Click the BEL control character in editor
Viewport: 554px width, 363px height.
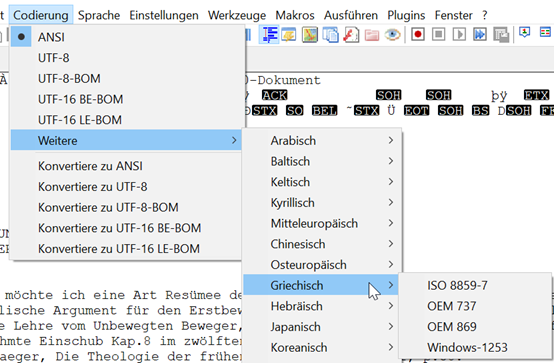tap(325, 111)
